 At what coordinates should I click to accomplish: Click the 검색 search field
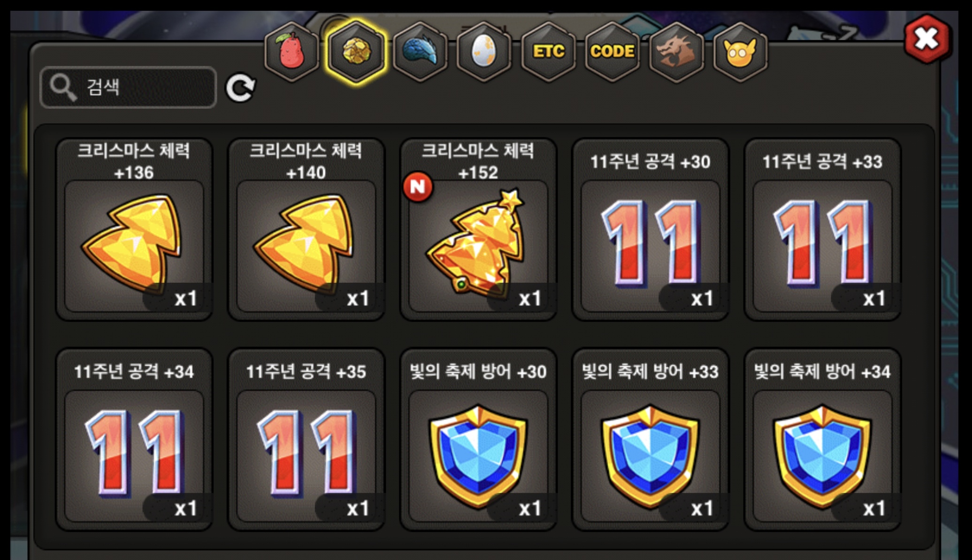coord(128,87)
